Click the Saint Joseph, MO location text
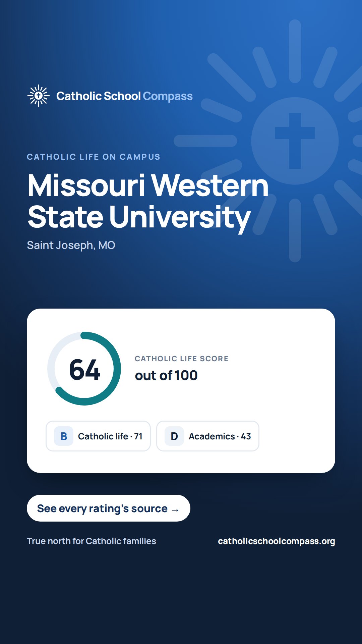 [71, 245]
